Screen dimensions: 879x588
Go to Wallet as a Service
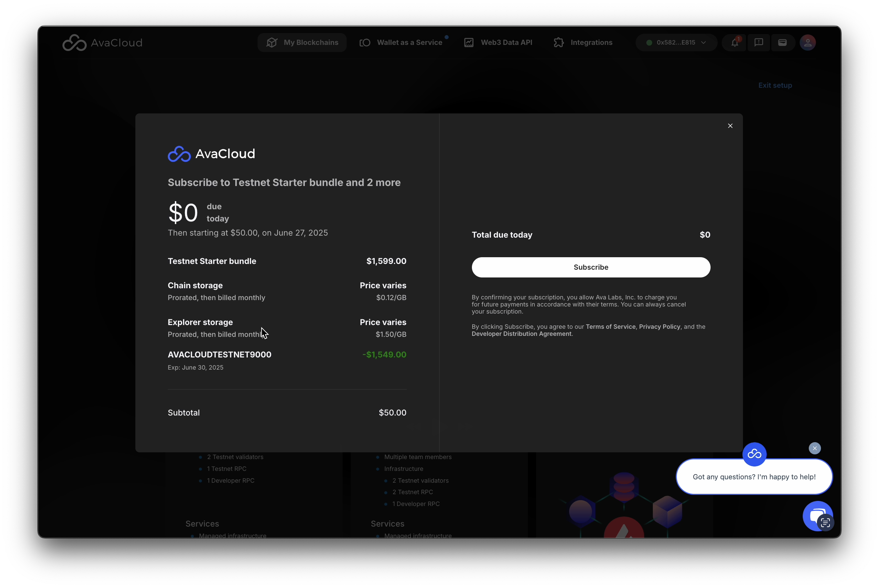pyautogui.click(x=401, y=43)
